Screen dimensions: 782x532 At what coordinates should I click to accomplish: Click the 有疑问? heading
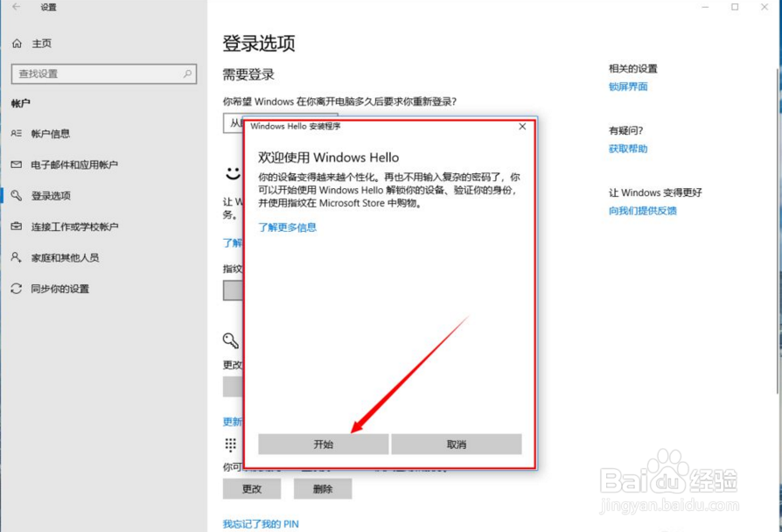point(625,130)
